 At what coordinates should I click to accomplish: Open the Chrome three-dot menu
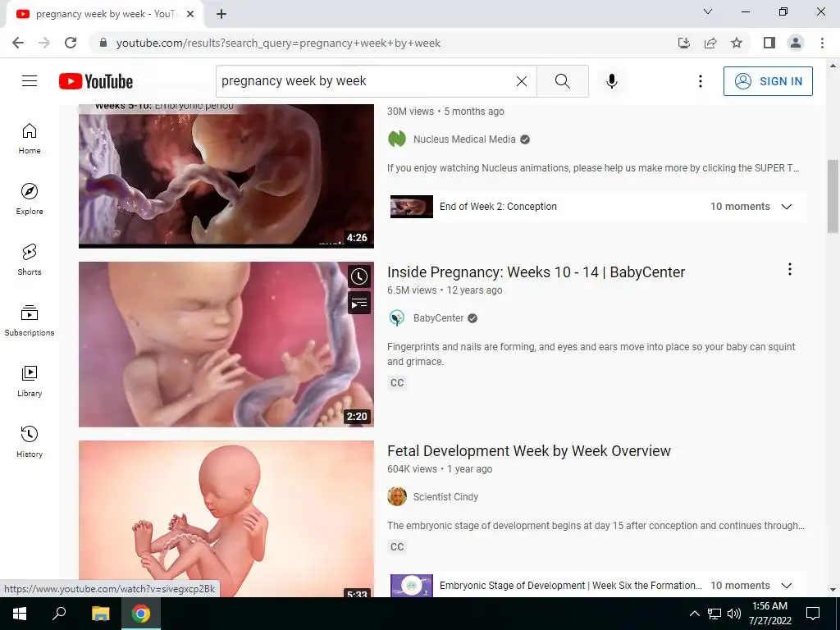pos(822,43)
